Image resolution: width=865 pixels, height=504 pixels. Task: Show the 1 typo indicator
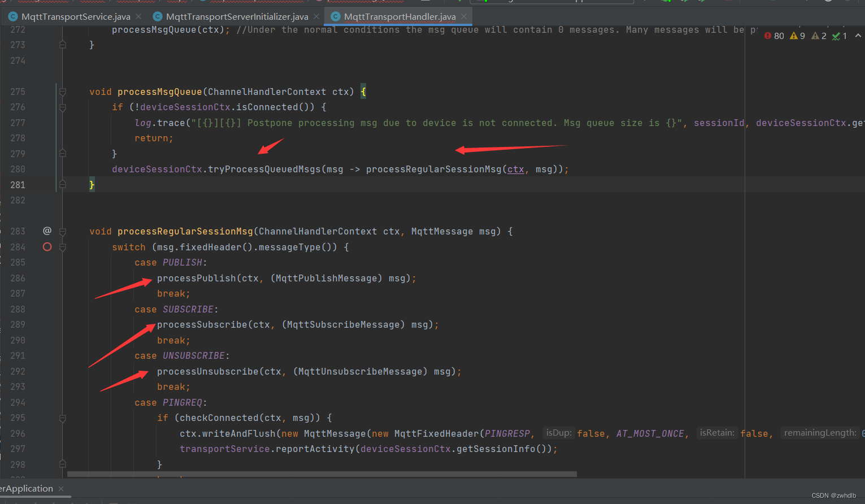[840, 36]
